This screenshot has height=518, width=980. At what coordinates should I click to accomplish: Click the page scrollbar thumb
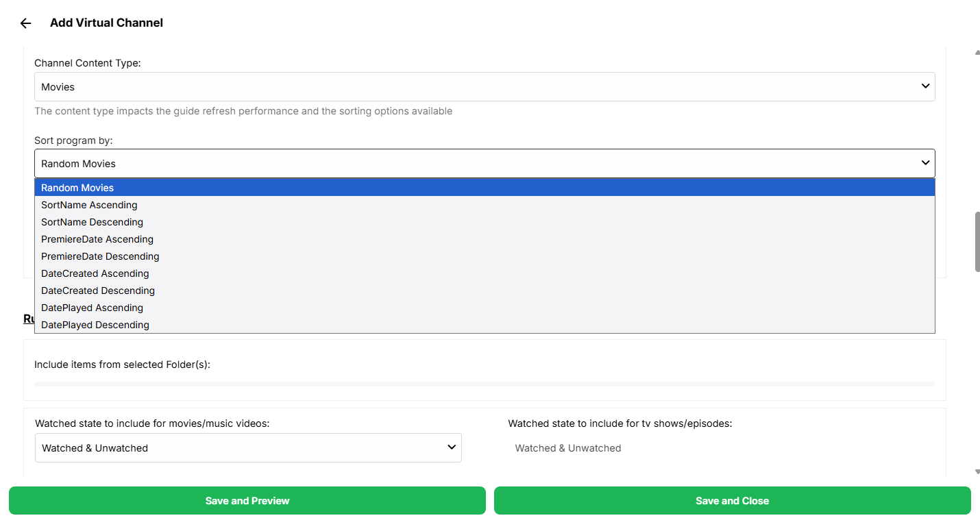click(977, 242)
